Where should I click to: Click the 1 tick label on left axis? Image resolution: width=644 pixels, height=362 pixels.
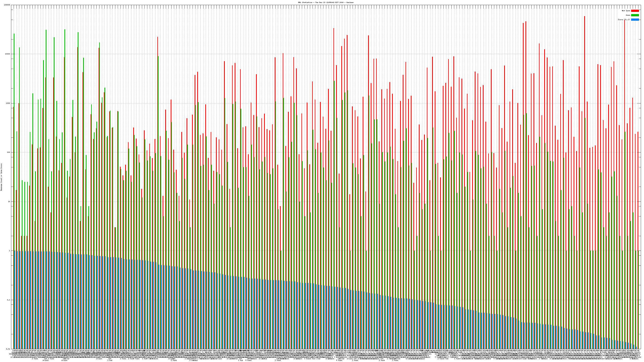[9, 251]
